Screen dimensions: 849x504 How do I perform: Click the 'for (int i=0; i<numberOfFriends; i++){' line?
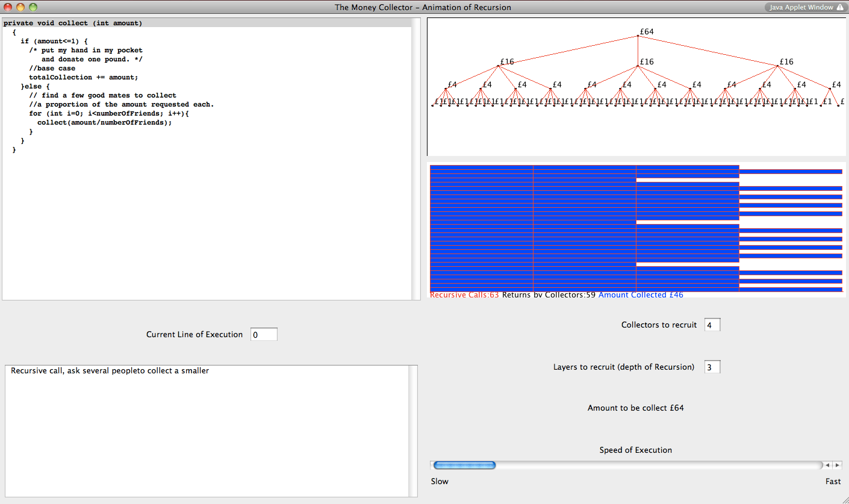(x=109, y=113)
